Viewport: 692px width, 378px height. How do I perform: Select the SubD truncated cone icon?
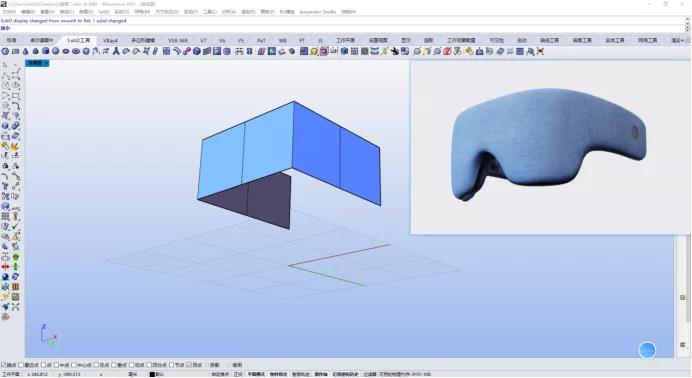(x=35, y=51)
